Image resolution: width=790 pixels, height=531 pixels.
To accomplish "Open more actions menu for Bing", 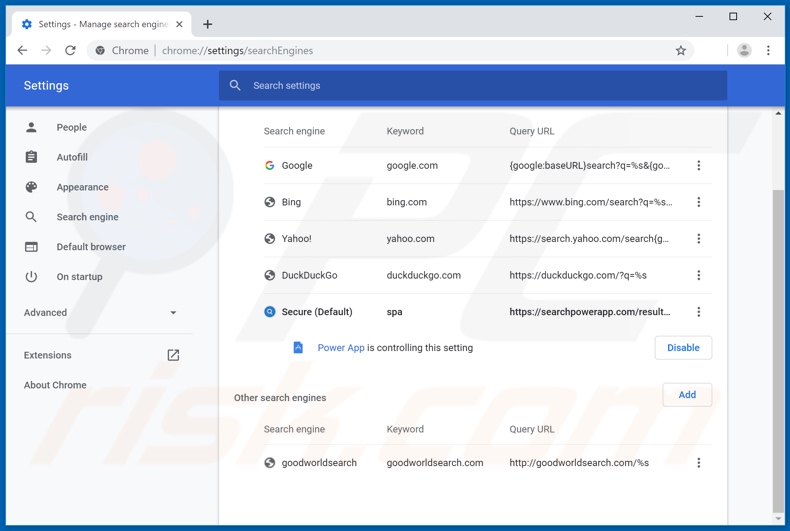I will (x=698, y=202).
